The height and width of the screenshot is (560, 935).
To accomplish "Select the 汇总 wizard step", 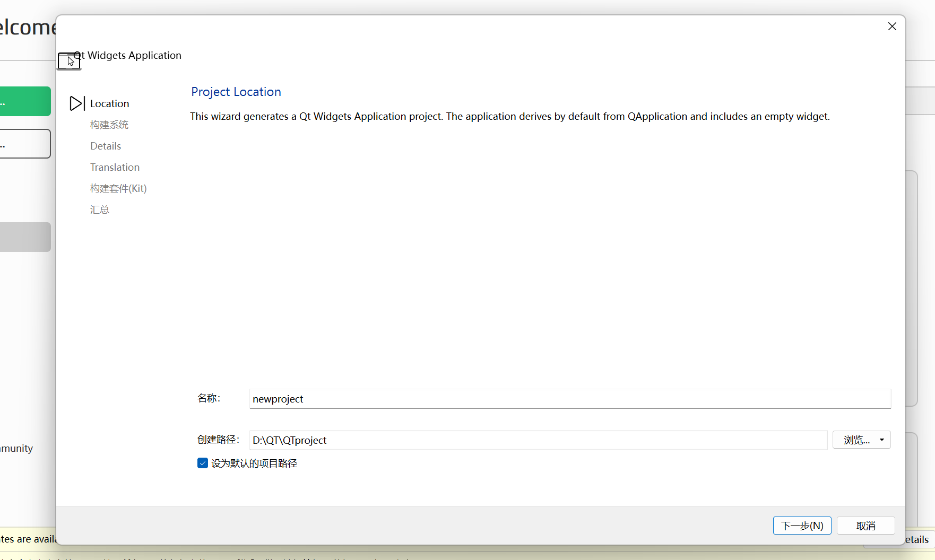I will tap(100, 209).
